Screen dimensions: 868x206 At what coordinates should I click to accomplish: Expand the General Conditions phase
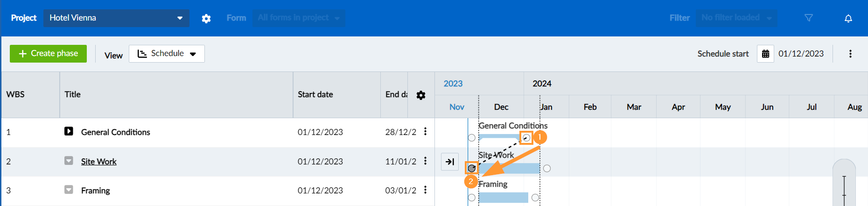pos(69,131)
